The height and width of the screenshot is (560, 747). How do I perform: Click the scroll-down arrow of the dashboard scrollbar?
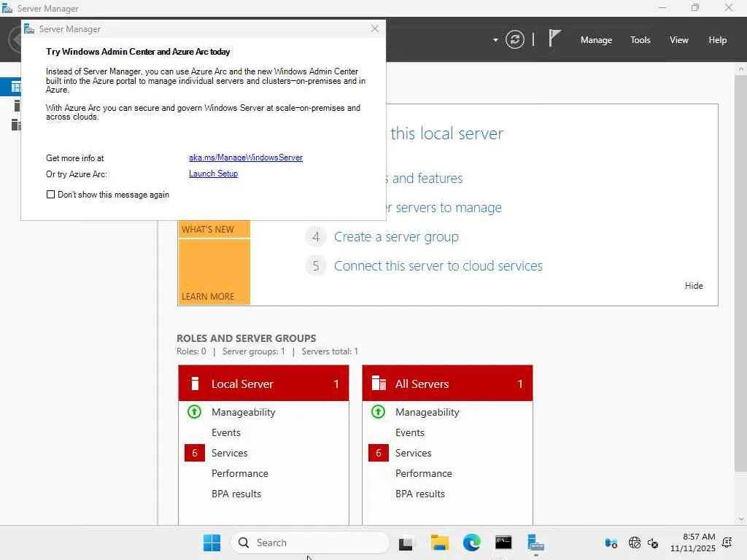pos(741,519)
